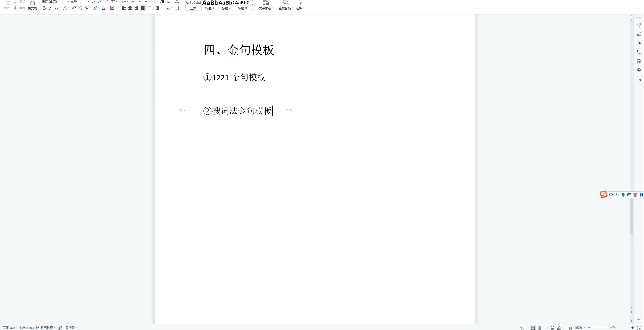The width and height of the screenshot is (644, 330).
Task: Open the underline style dropdown arrow
Action: pos(60,8)
